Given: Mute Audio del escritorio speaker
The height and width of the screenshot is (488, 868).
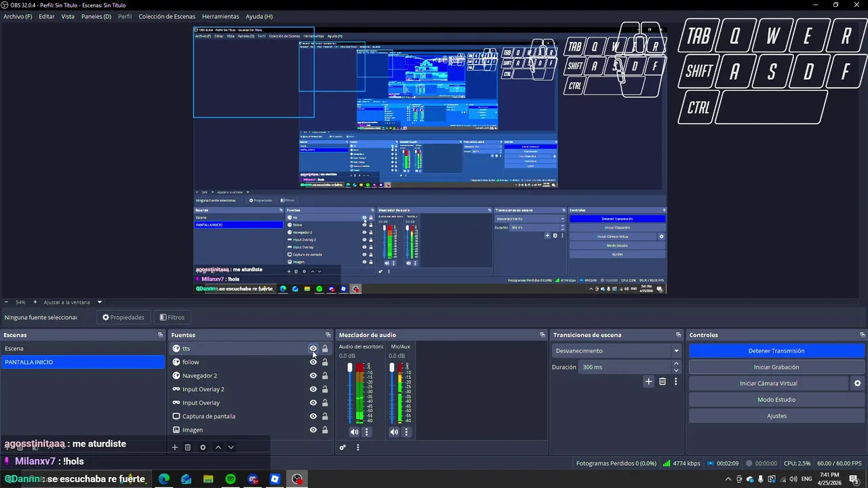Looking at the screenshot, I should (x=354, y=432).
